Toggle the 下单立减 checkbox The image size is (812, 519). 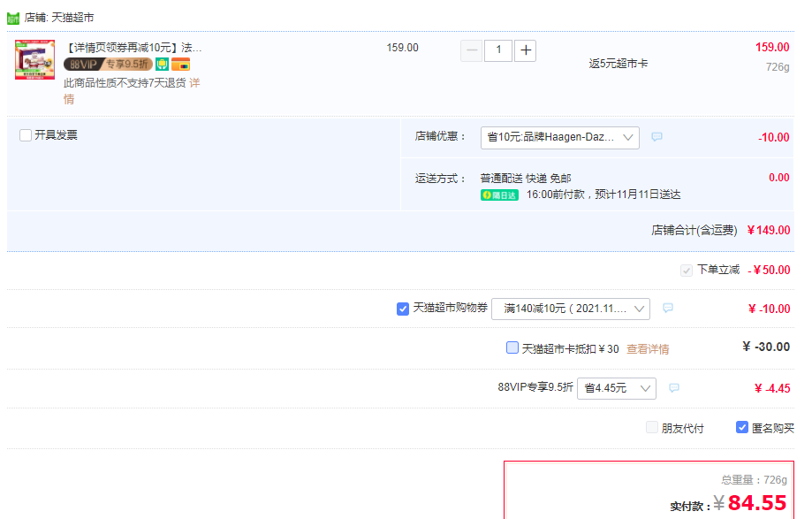click(x=687, y=271)
